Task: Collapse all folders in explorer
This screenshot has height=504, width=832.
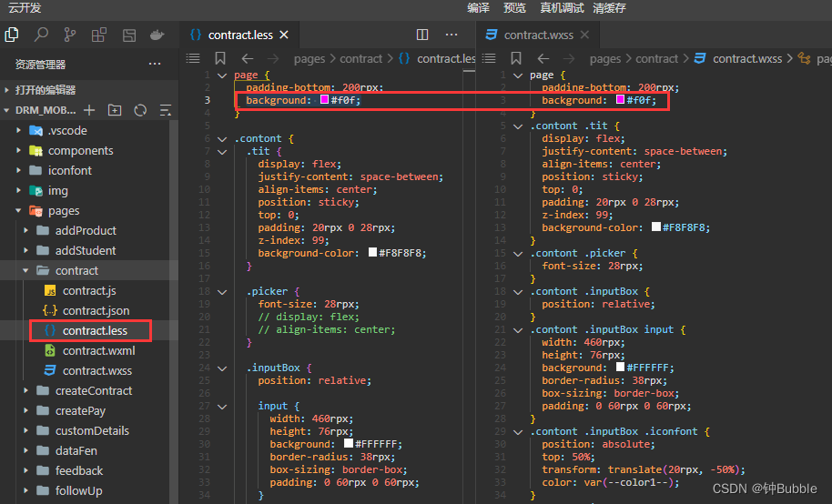Action: click(x=166, y=110)
